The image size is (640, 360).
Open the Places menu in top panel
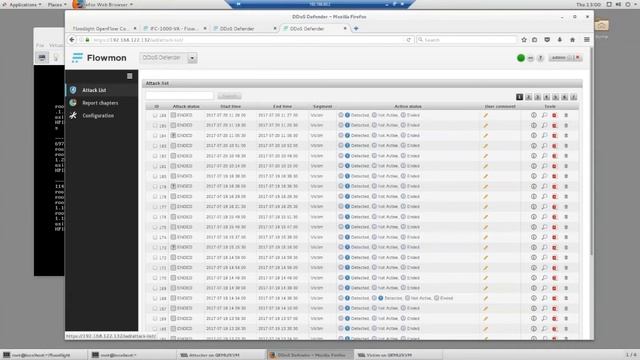(56, 4)
